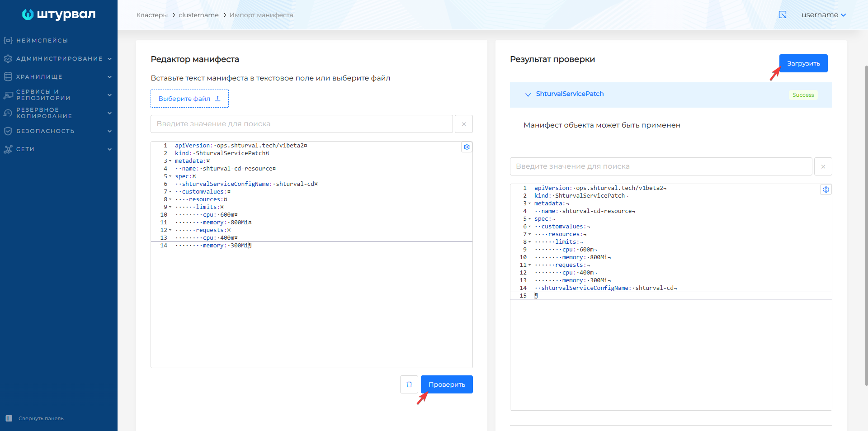
Task: Expand Резервное копирование chevron
Action: click(x=109, y=113)
